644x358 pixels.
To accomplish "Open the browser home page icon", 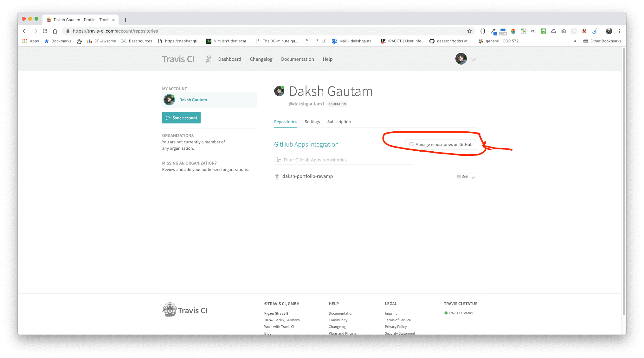I will click(x=55, y=31).
